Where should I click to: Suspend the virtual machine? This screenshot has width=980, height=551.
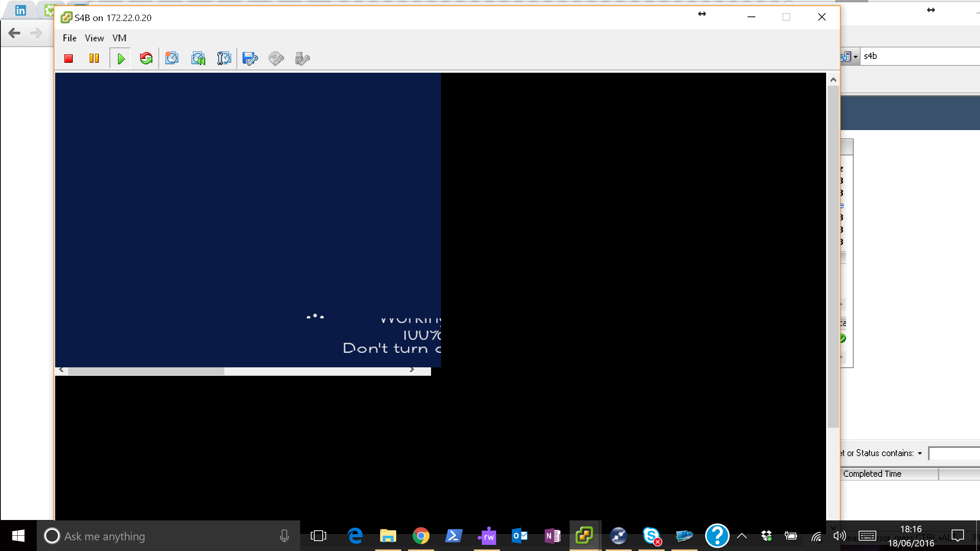pos(94,58)
